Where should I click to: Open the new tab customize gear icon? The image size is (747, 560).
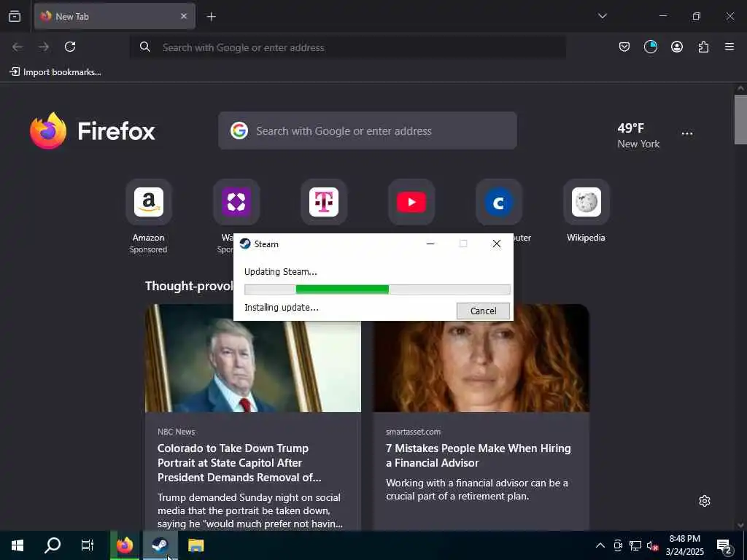[x=705, y=501]
